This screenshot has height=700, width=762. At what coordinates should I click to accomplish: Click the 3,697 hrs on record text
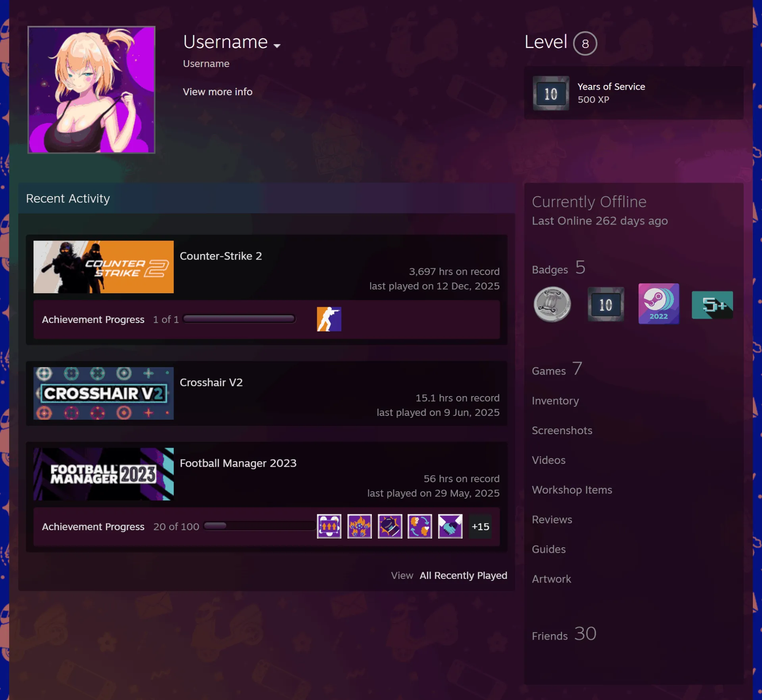[x=454, y=271]
